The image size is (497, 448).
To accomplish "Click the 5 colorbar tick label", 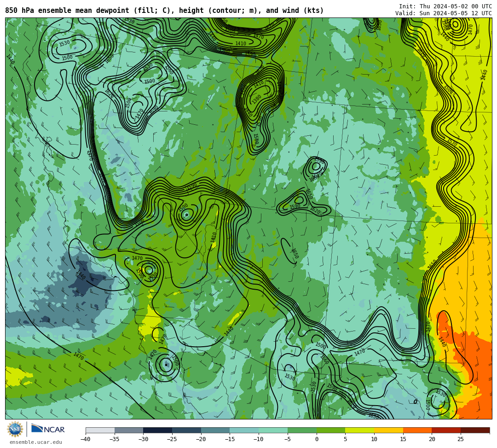I will click(346, 439).
